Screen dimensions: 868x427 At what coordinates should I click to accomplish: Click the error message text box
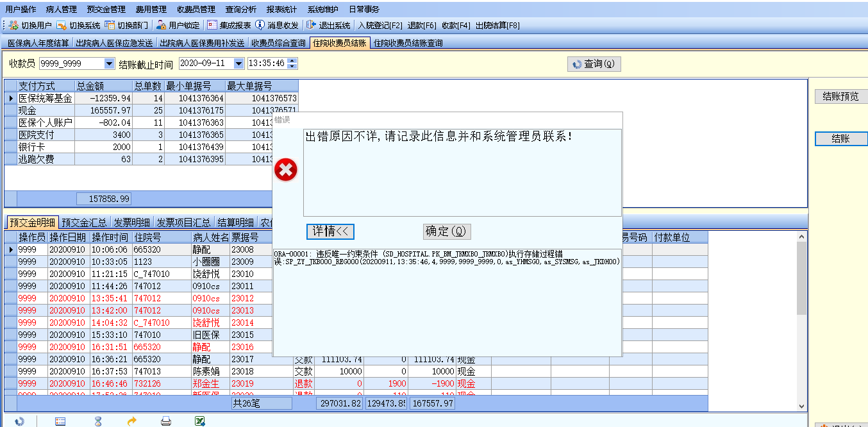(x=462, y=173)
